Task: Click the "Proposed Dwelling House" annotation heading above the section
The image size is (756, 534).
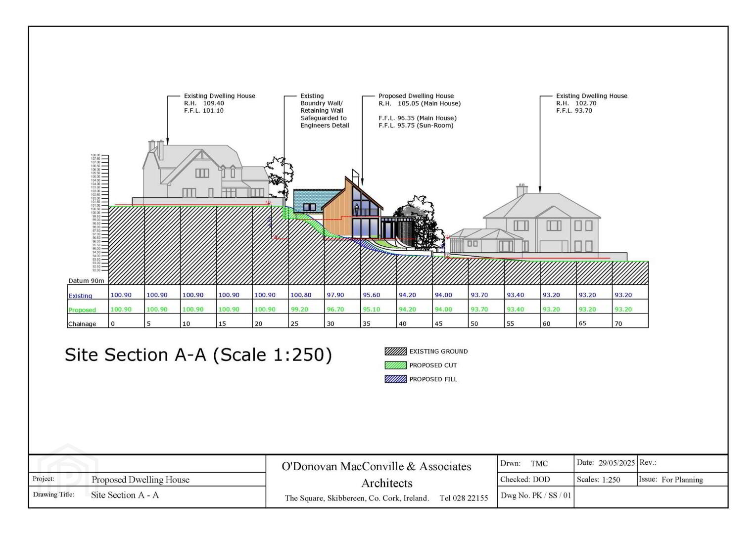Action: 416,96
